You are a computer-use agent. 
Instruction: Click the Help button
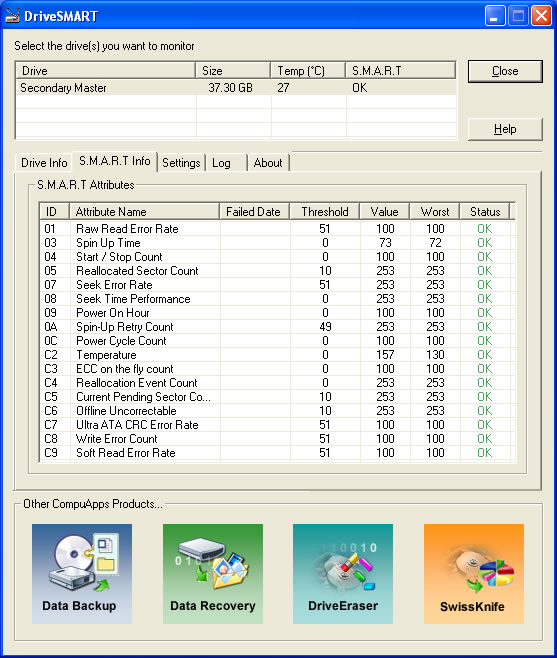pos(505,129)
